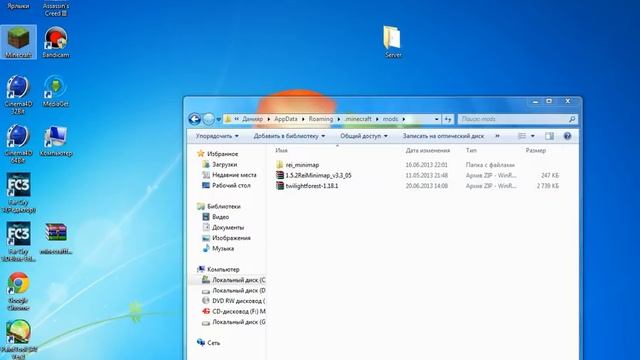640x360 pixels.
Task: Click the Данияр segment in the address bar
Action: 252,119
